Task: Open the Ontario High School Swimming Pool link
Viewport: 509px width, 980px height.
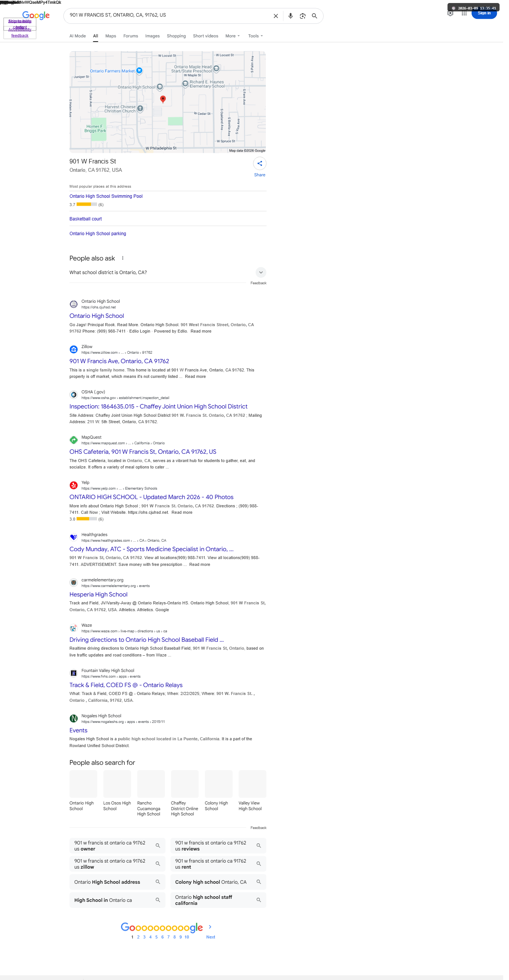Action: pyautogui.click(x=107, y=198)
